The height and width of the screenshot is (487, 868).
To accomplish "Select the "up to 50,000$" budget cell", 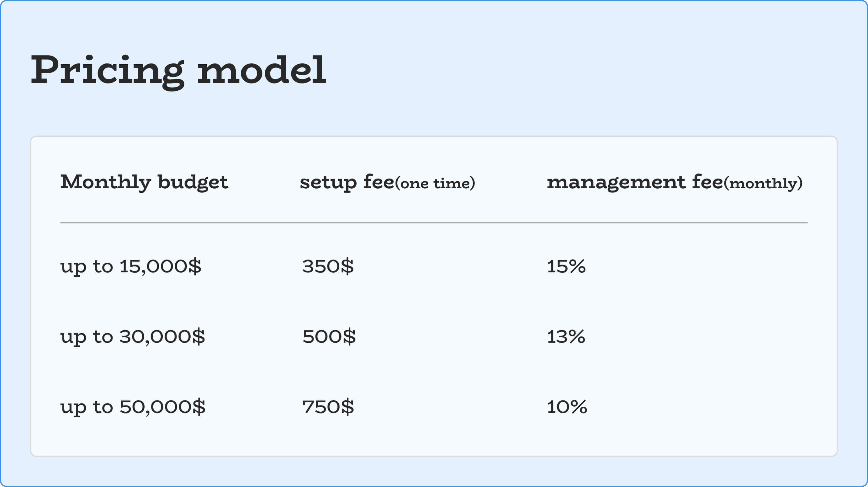I will (x=133, y=407).
